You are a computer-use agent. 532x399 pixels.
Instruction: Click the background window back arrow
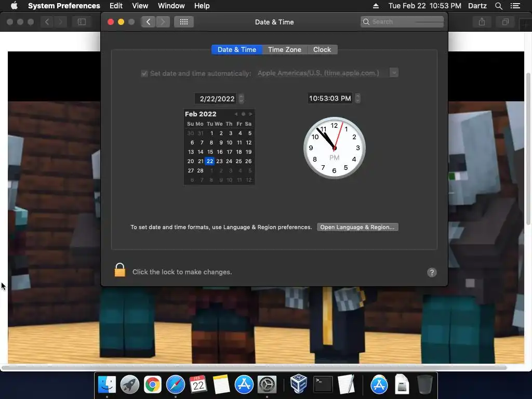(x=47, y=22)
